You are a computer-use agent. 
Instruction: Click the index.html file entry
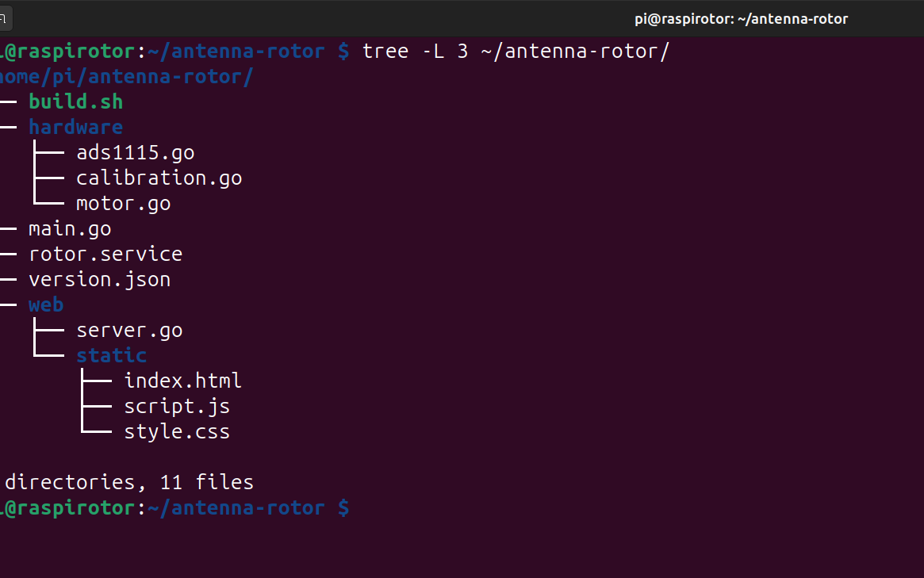tap(182, 380)
